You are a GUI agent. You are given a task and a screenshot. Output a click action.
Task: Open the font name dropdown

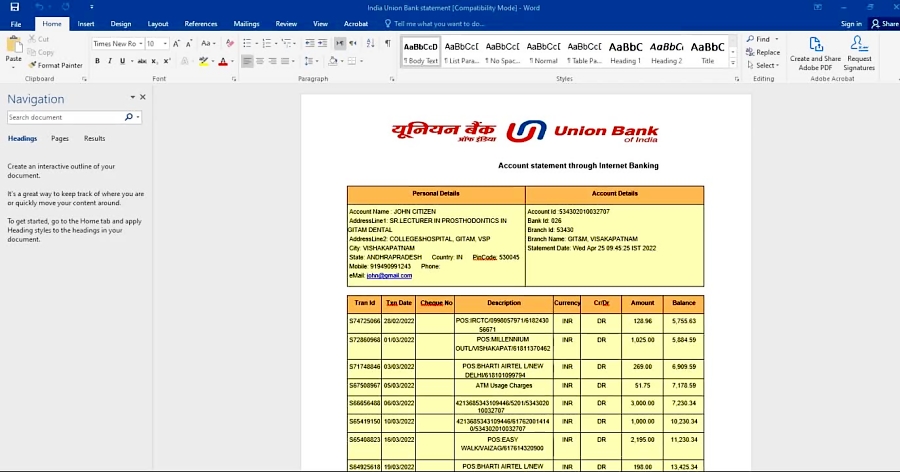(141, 44)
